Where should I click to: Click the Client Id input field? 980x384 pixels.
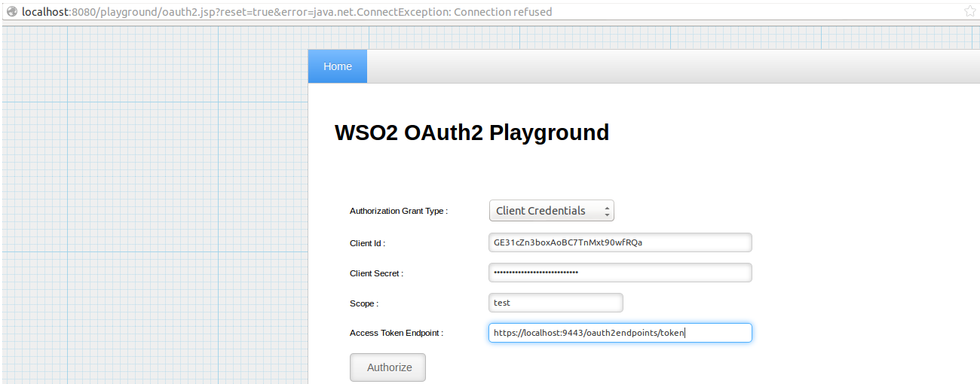620,242
